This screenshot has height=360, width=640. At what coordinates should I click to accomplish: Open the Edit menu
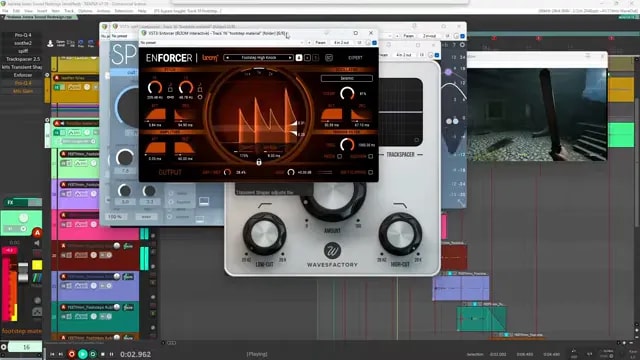coord(16,11)
